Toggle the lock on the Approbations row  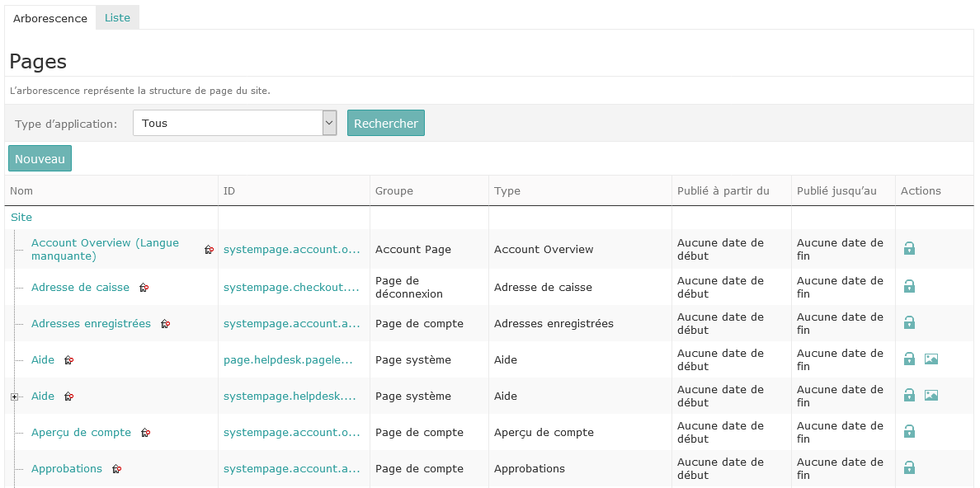coord(909,467)
